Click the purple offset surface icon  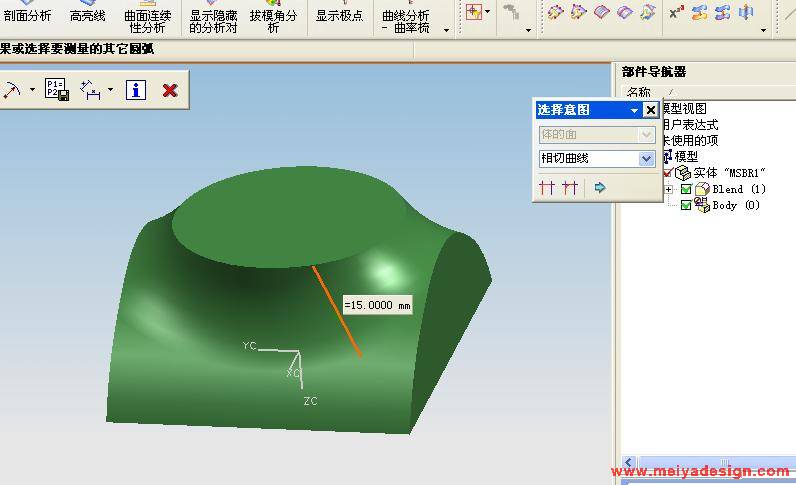click(x=624, y=12)
